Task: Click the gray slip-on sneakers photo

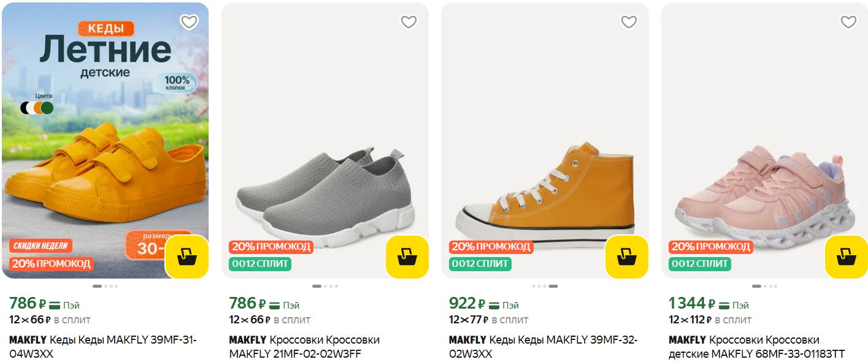Action: [x=325, y=196]
